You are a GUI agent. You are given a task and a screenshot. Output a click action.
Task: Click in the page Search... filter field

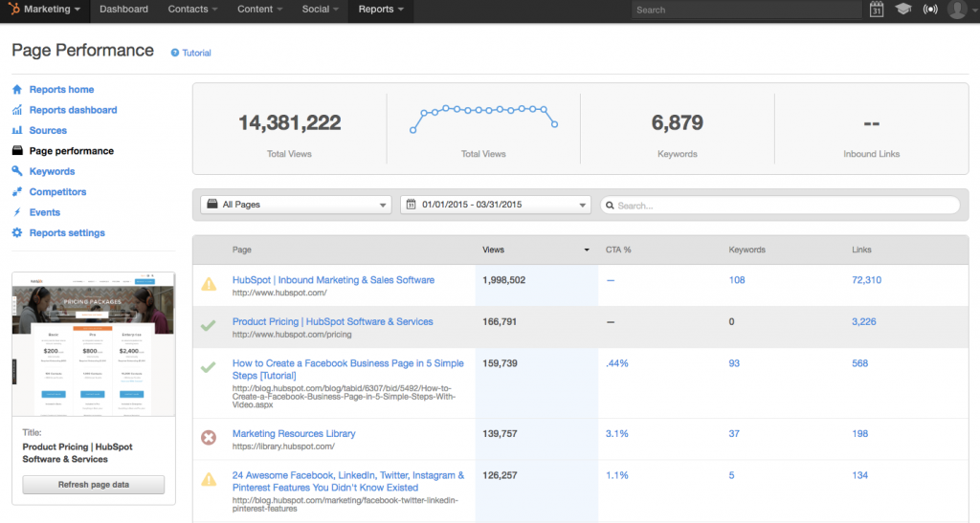[x=780, y=206]
